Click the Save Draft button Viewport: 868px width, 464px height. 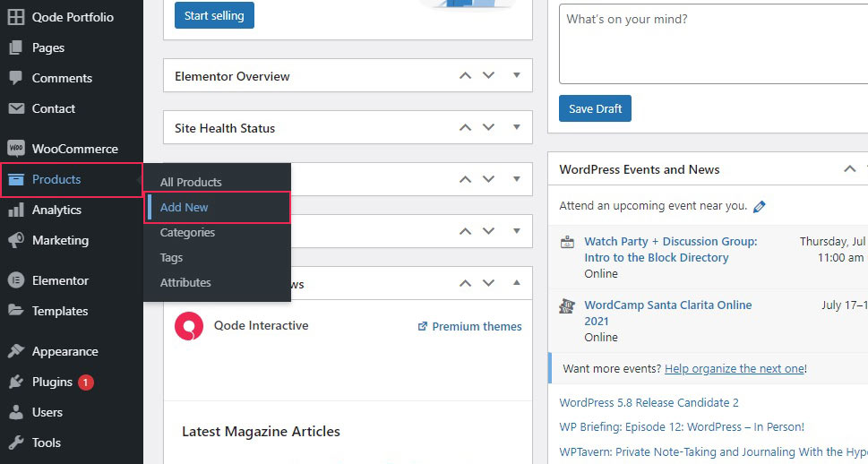pyautogui.click(x=595, y=108)
